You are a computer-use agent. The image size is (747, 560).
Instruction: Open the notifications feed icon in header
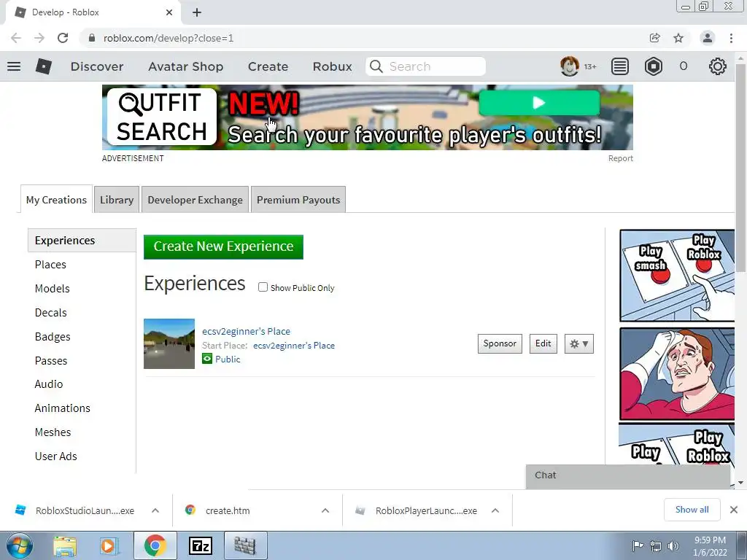(620, 66)
